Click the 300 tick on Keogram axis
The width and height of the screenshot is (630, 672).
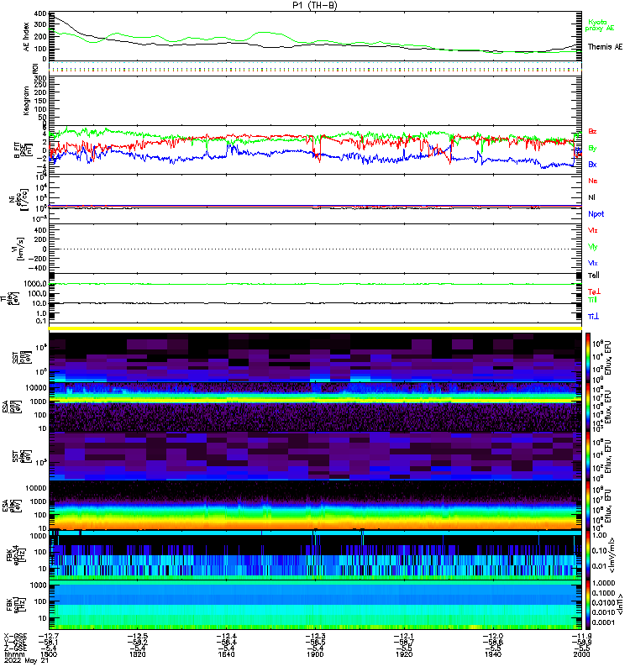point(39,78)
